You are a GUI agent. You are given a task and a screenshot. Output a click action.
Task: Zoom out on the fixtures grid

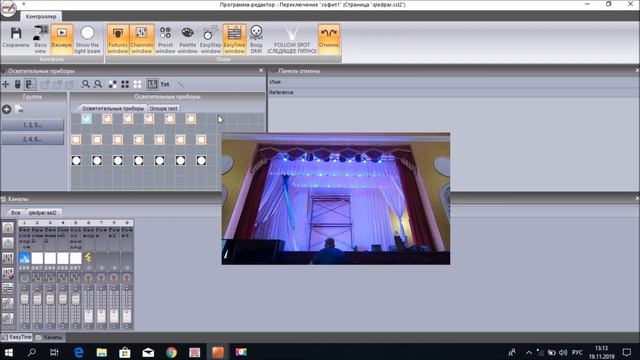(x=98, y=84)
